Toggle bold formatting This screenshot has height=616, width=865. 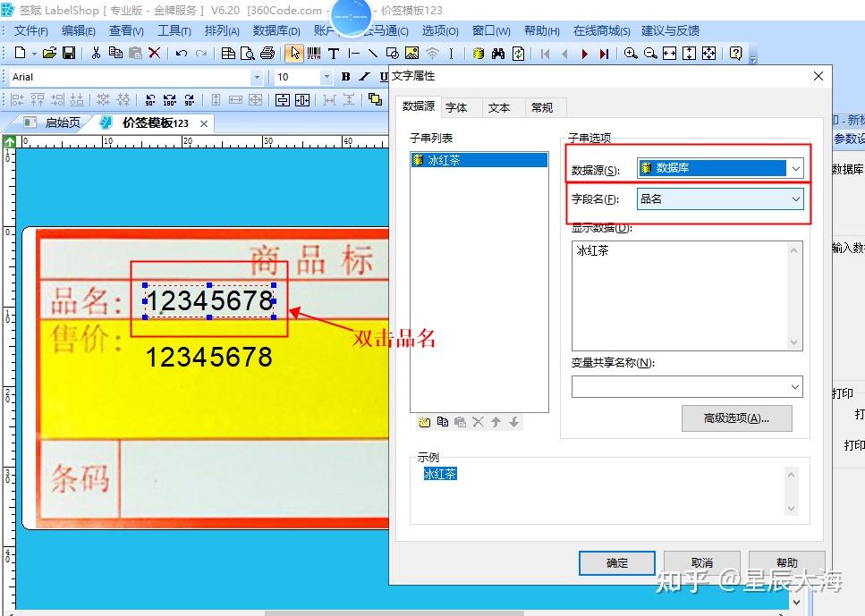345,78
